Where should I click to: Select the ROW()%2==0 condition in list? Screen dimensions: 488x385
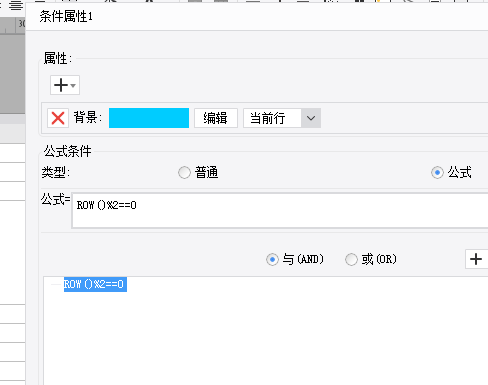[95, 284]
